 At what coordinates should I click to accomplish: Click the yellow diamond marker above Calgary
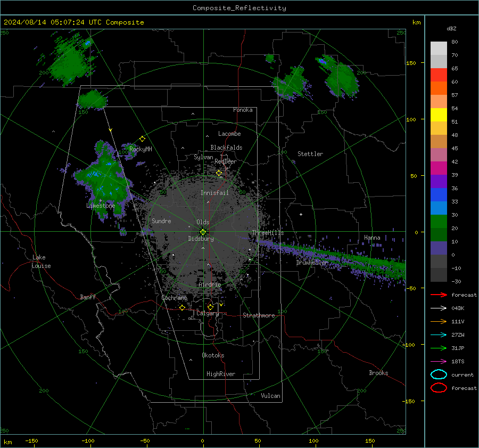210,307
